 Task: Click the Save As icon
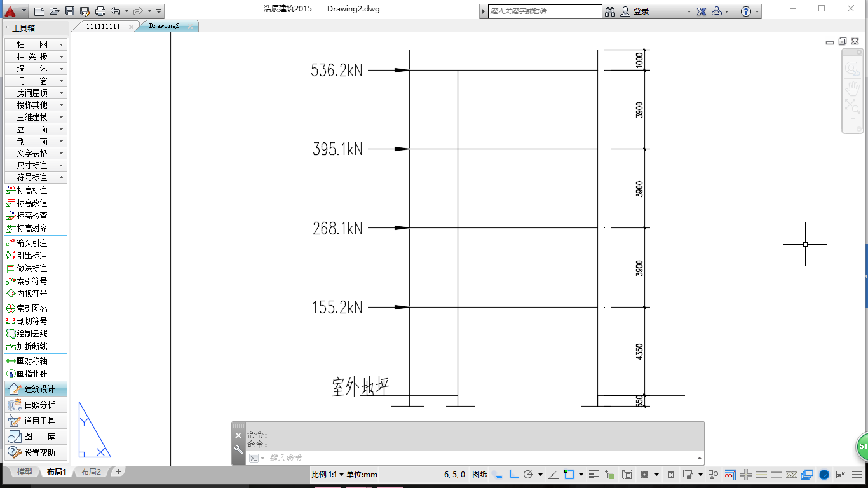click(x=85, y=11)
